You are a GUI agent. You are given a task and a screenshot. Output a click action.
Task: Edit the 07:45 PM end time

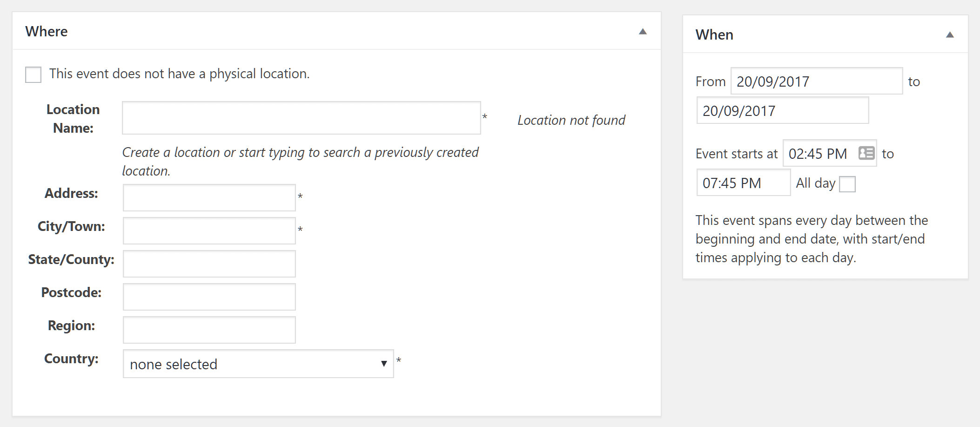[743, 183]
